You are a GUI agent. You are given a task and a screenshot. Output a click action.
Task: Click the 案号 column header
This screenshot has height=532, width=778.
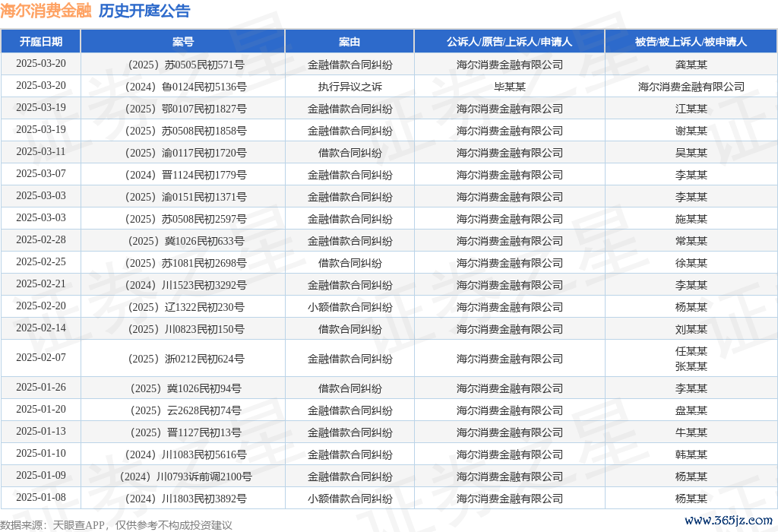tap(182, 42)
